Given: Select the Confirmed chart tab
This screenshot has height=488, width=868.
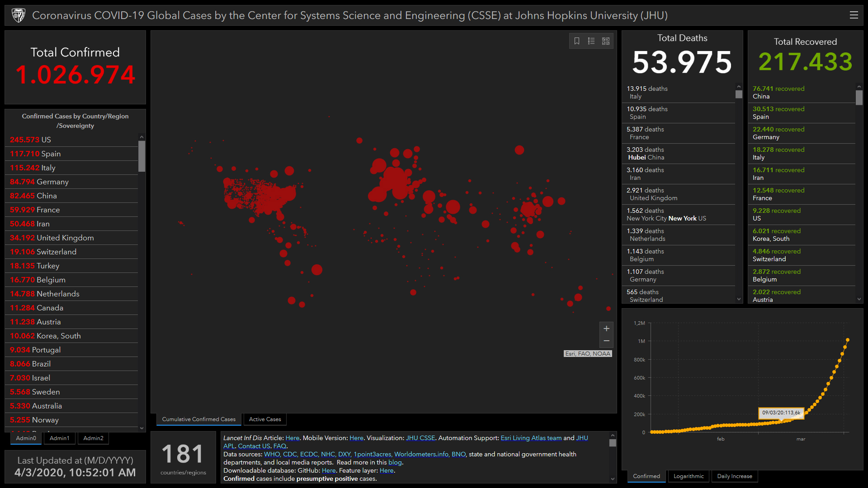Looking at the screenshot, I should [646, 476].
